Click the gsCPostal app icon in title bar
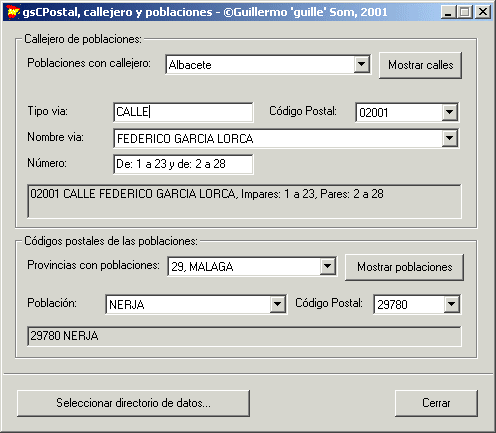 coord(13,12)
